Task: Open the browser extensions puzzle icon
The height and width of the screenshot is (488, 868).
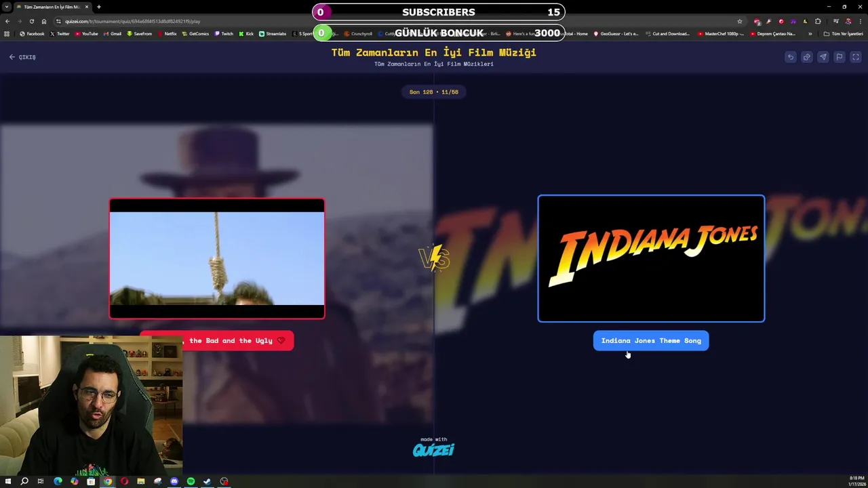Action: (x=818, y=21)
